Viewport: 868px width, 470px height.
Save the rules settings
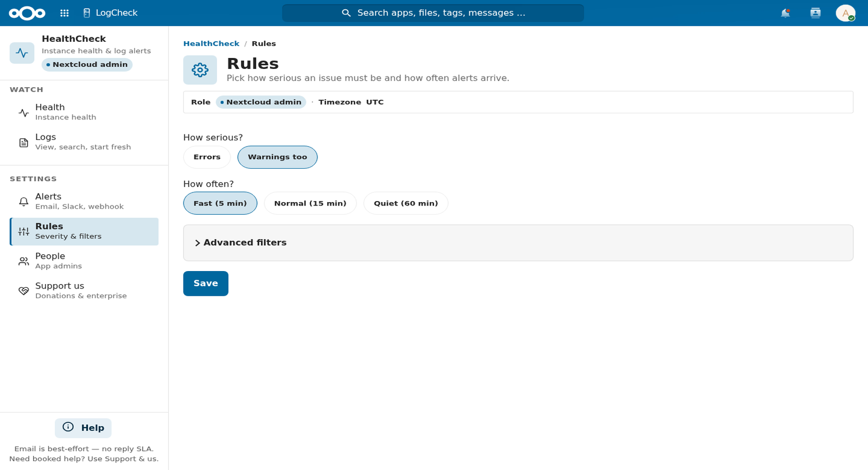tap(206, 284)
